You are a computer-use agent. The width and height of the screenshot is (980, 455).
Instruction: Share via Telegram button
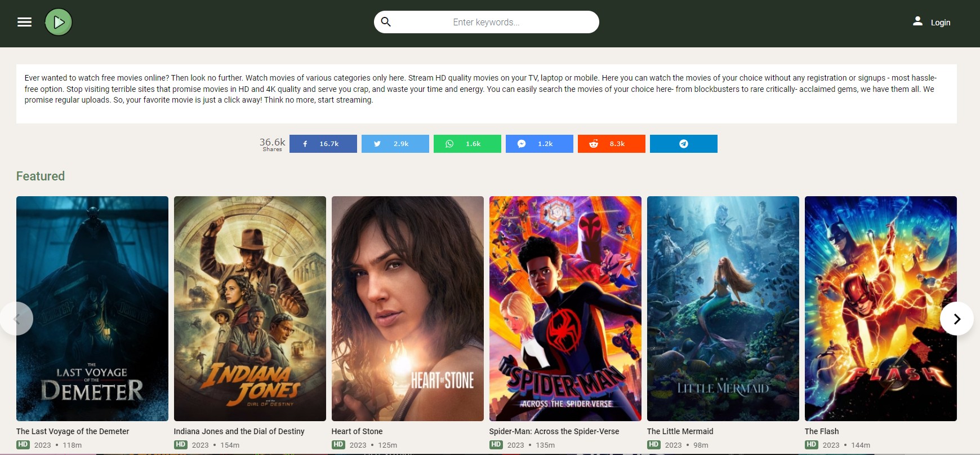tap(684, 144)
